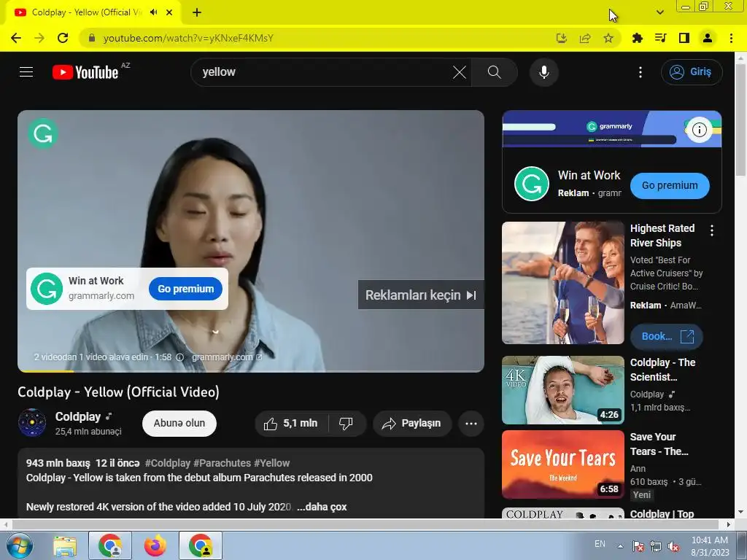
Task: Click the yellow search input field
Action: [324, 72]
